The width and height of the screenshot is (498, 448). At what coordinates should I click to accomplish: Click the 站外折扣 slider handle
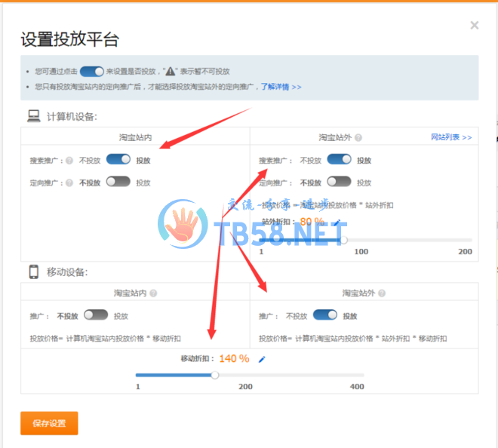(344, 240)
